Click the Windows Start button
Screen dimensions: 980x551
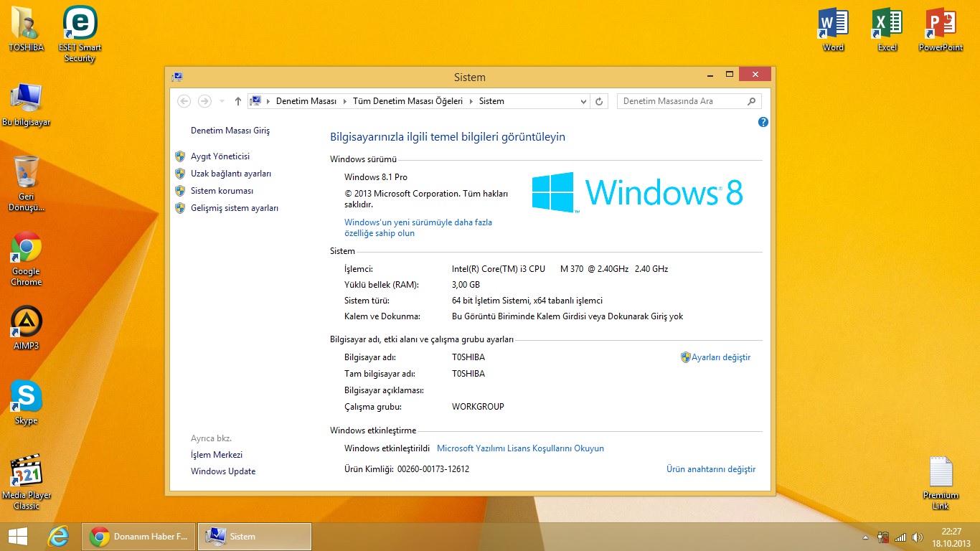tap(18, 536)
